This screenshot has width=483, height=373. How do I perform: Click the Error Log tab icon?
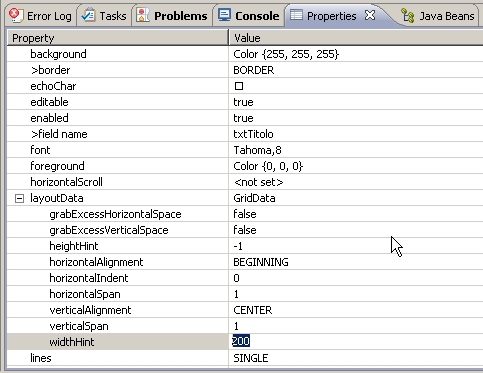point(15,15)
